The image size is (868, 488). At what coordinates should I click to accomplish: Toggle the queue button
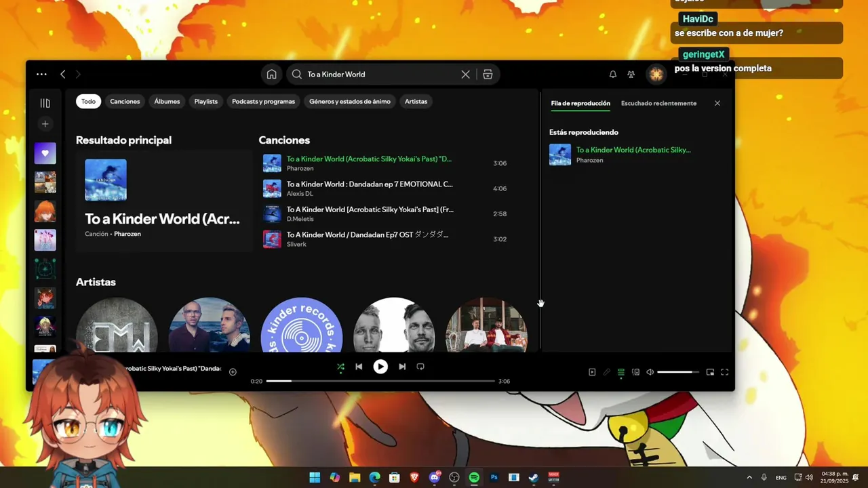tap(620, 372)
